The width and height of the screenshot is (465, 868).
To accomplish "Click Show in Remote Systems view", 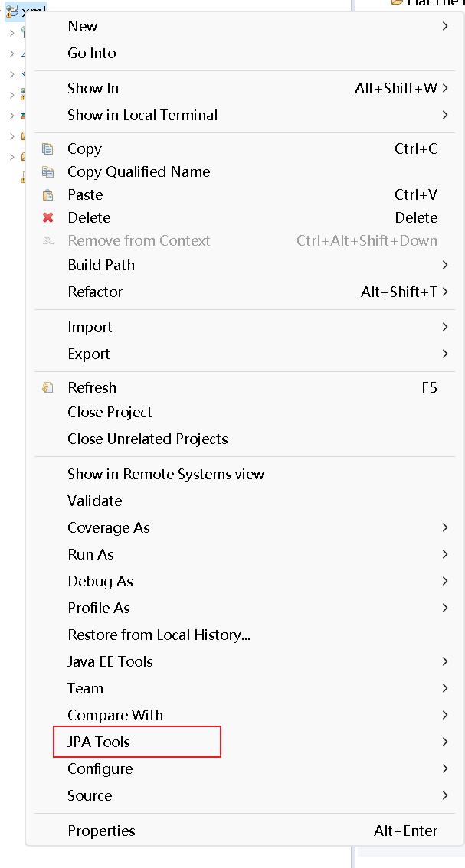I will pos(165,475).
